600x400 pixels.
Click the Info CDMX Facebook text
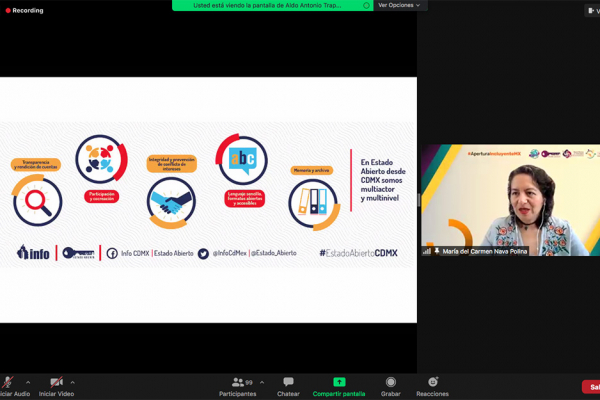[x=135, y=253]
